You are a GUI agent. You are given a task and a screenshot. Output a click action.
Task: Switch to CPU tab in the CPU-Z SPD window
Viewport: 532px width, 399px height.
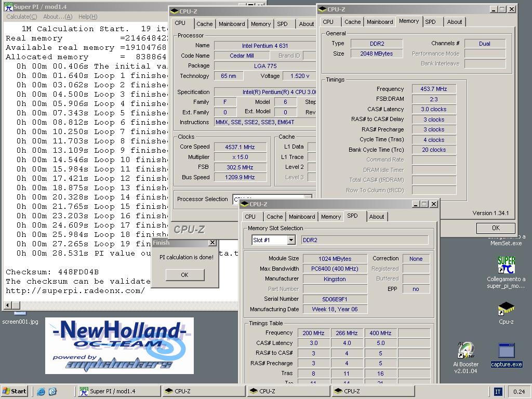[250, 217]
